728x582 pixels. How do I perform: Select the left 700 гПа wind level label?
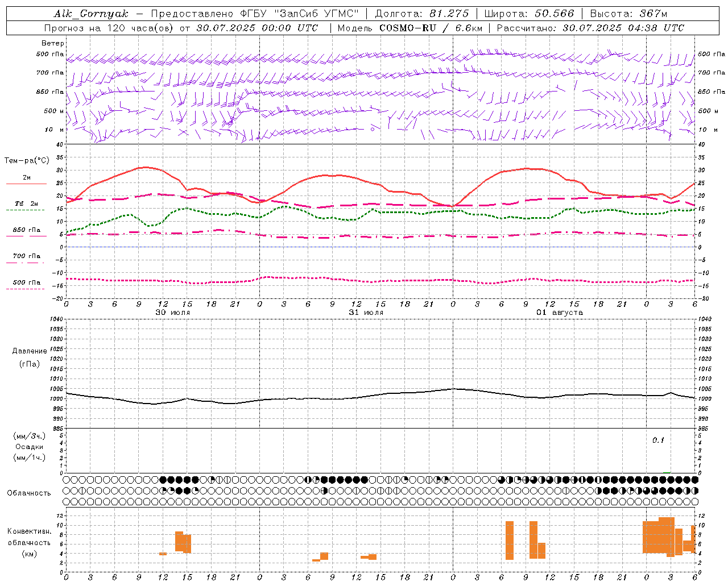coord(50,73)
